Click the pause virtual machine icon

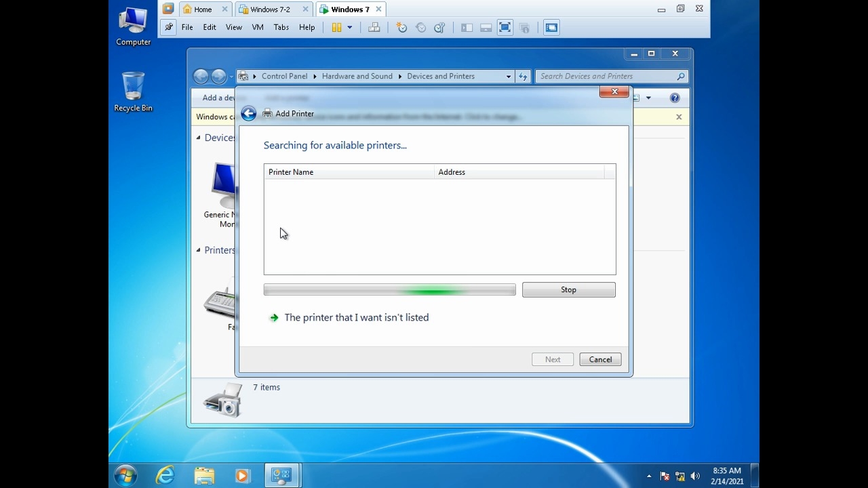coord(336,28)
